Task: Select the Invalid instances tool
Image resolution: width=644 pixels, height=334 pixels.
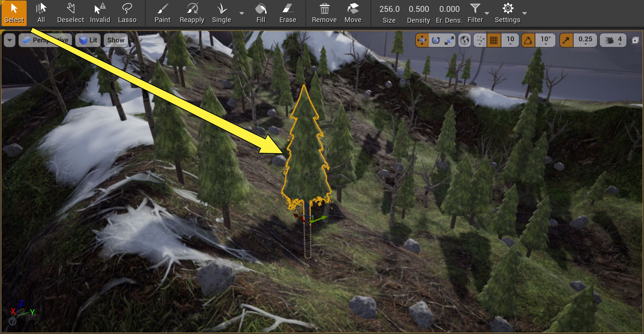Action: pyautogui.click(x=100, y=13)
